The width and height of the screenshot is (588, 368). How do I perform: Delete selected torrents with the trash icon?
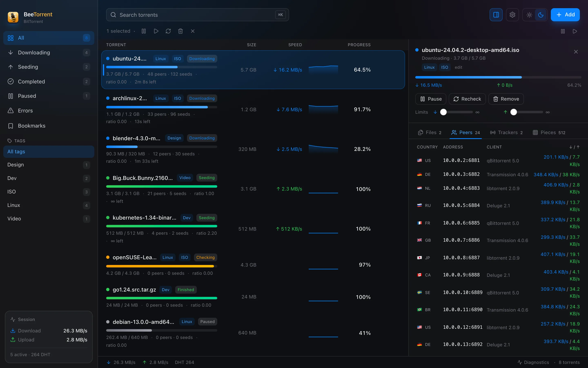point(180,31)
